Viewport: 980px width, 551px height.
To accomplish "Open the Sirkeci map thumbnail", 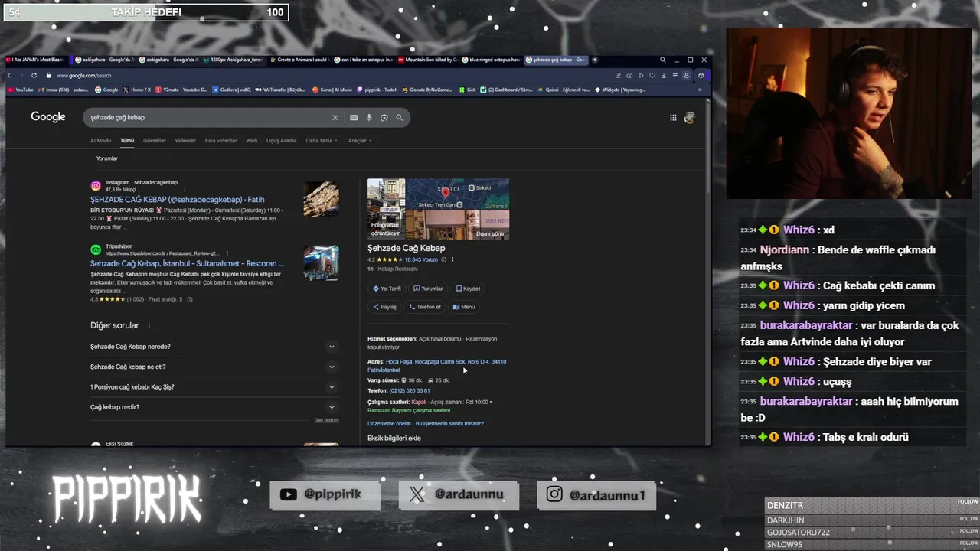I will pos(458,194).
